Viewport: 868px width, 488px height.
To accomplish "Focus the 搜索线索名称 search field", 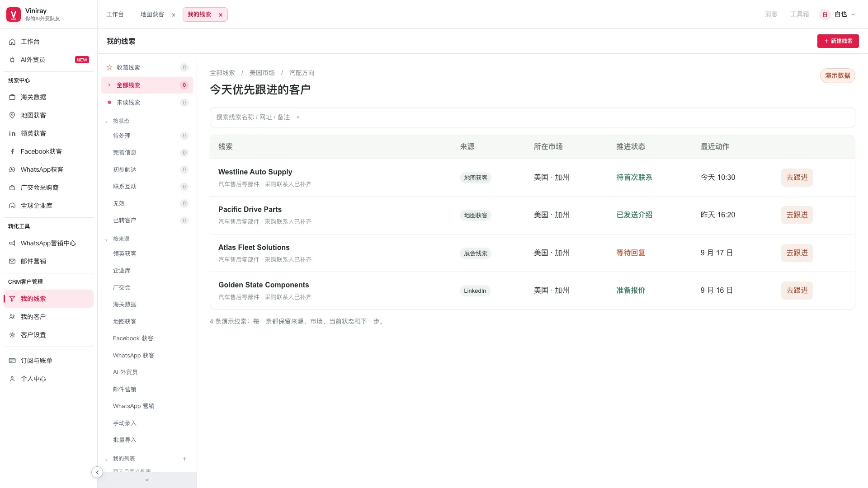I will (x=532, y=117).
